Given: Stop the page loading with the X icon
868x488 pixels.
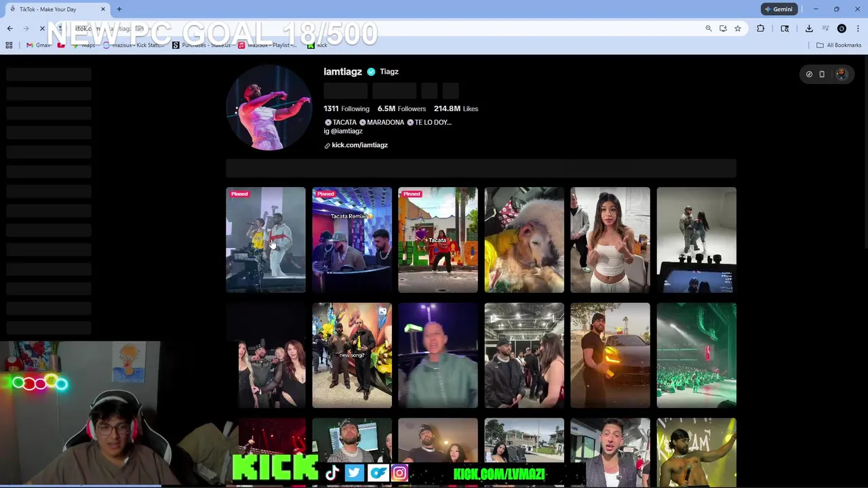Looking at the screenshot, I should click(42, 28).
